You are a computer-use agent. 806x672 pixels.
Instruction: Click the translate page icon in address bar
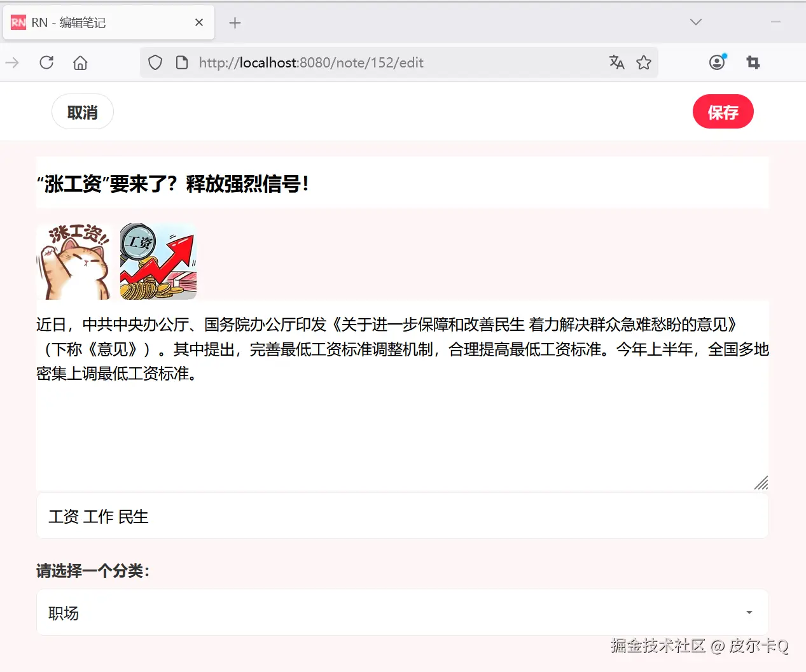point(616,62)
